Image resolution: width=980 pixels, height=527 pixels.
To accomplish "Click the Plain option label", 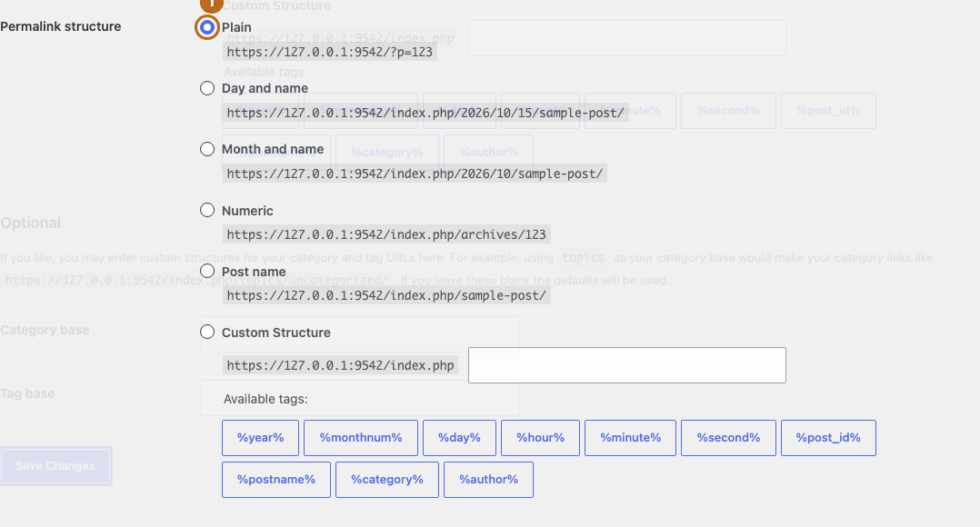I will tap(237, 27).
